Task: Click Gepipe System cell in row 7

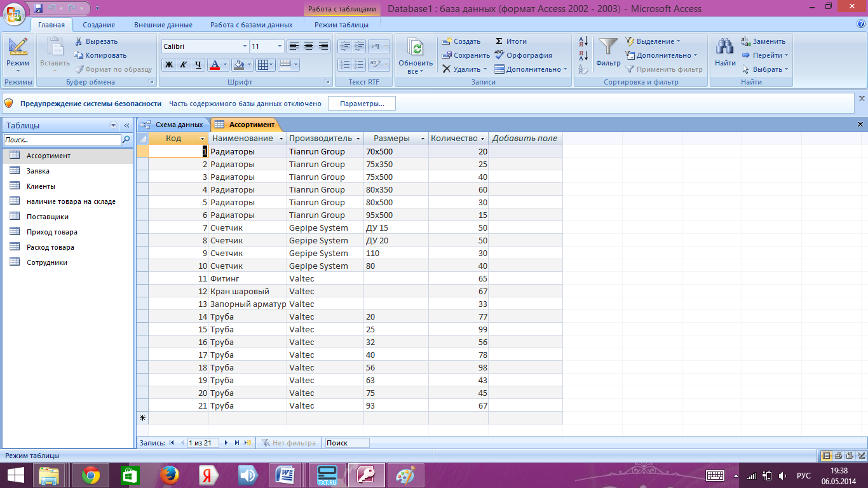Action: (x=325, y=227)
